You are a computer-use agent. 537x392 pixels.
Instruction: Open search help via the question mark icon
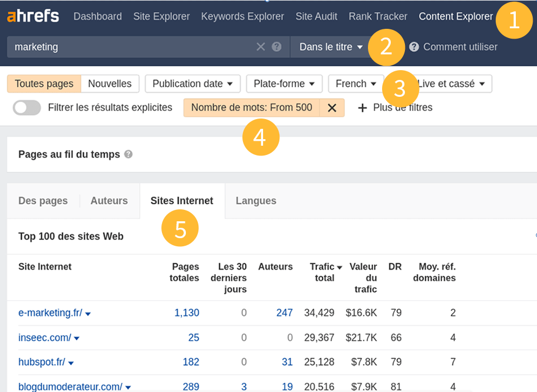click(277, 47)
